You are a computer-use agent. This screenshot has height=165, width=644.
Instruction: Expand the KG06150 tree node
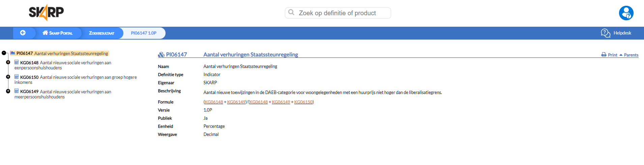8,77
